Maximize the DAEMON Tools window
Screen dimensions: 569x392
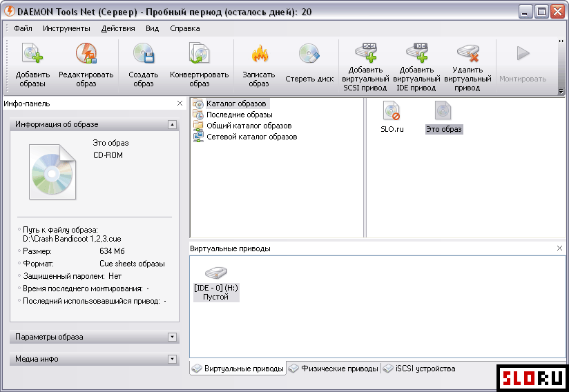click(x=541, y=12)
